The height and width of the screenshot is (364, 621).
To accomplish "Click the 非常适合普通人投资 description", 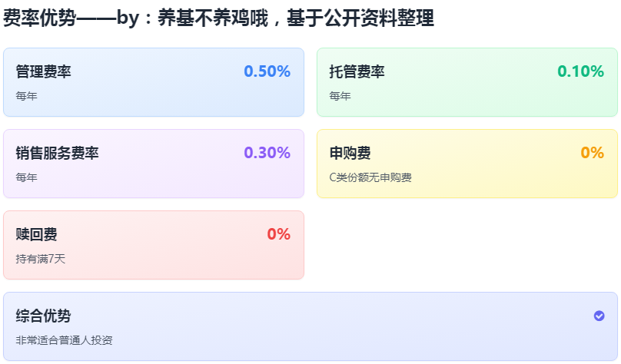I will pos(64,340).
